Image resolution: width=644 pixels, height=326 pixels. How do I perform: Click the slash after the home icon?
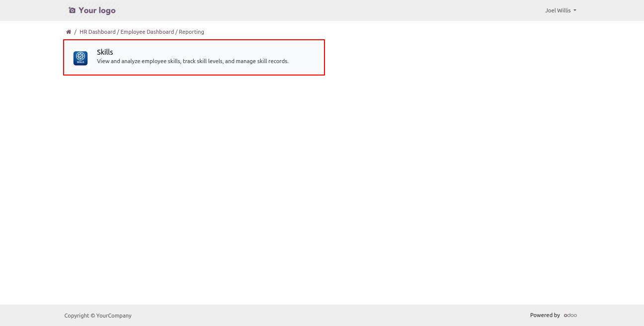75,32
